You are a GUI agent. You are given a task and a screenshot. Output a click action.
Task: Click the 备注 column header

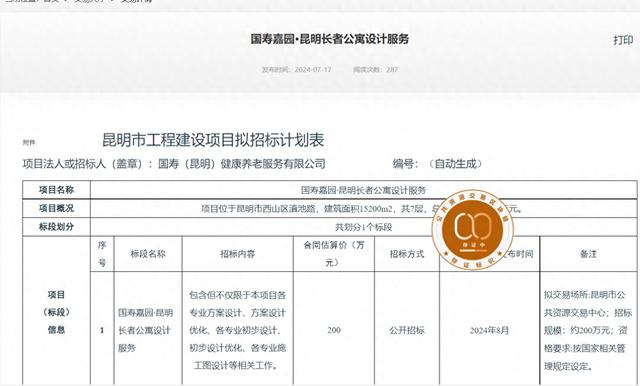coord(589,254)
